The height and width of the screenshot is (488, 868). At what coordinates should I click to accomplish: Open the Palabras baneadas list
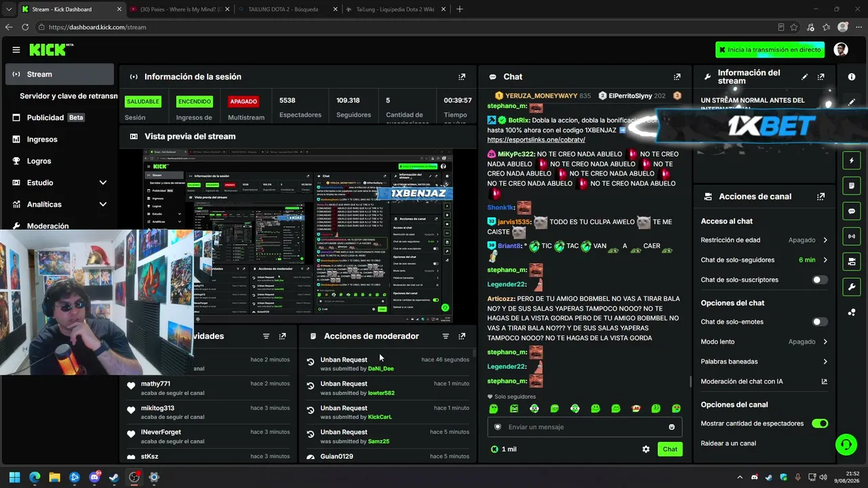point(764,361)
